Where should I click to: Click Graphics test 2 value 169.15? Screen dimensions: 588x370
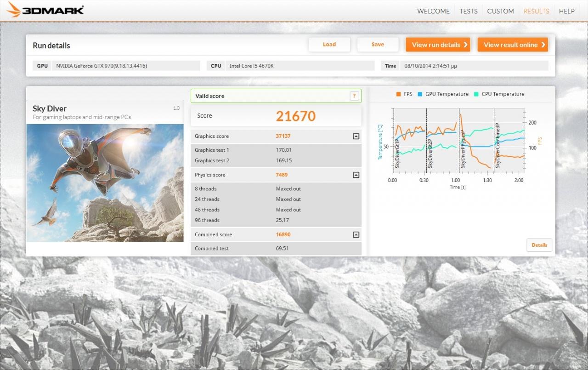284,161
